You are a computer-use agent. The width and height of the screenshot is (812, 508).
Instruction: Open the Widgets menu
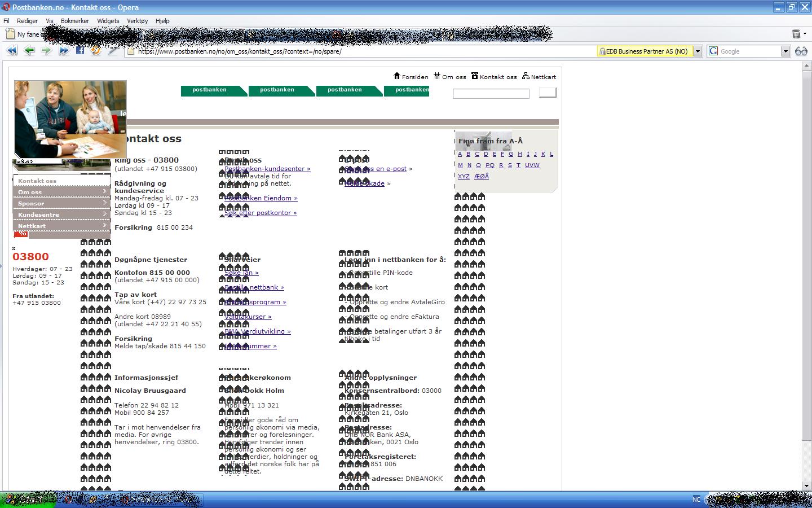(108, 21)
